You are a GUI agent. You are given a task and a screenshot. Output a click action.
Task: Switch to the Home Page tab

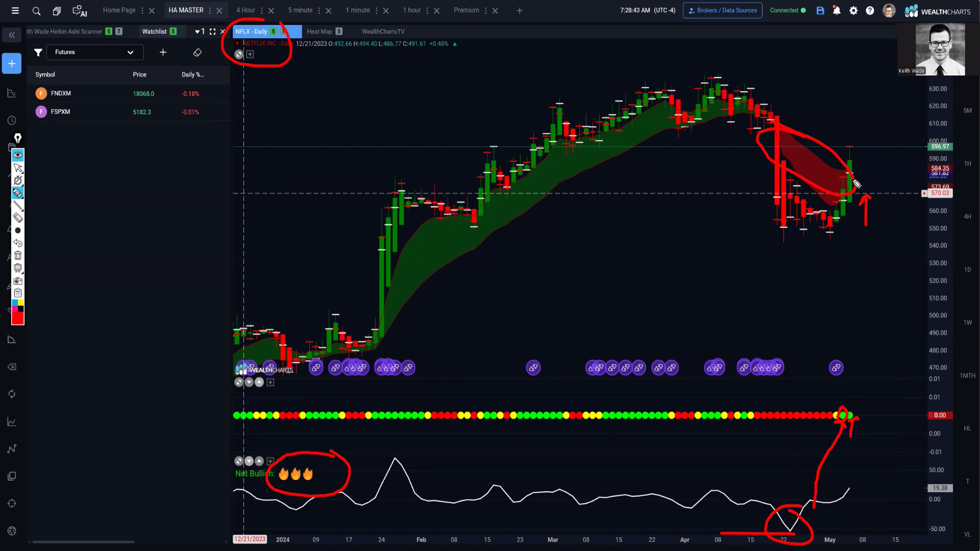coord(119,10)
